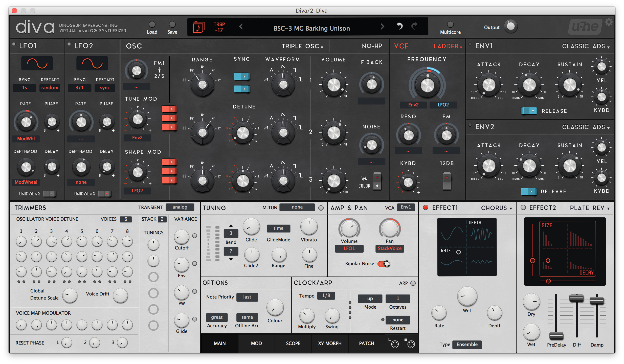Enable EFFECT2 power button
Screen dimensions: 624x364
coord(523,208)
